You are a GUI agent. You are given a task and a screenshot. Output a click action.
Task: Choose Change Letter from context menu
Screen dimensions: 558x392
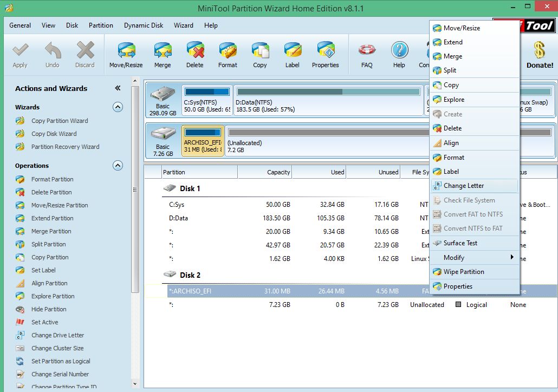coord(464,186)
